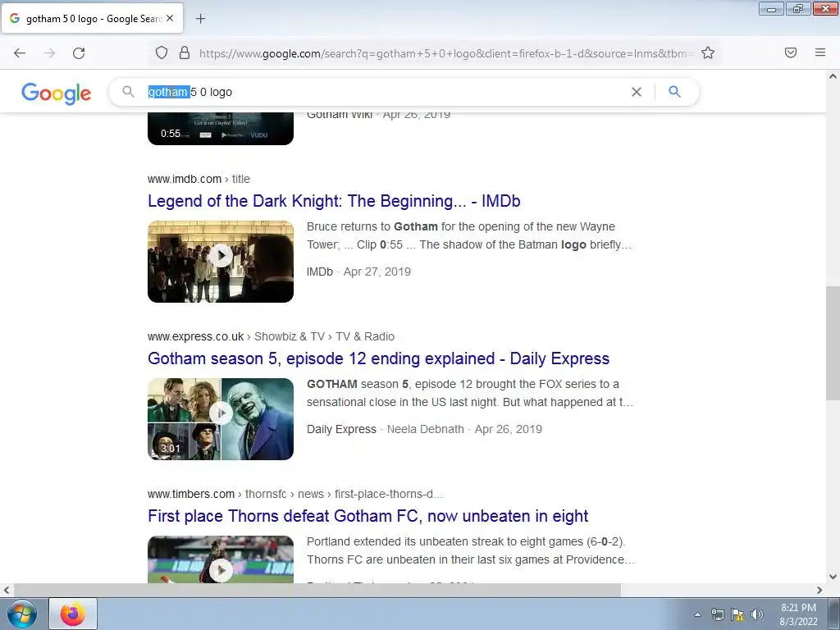840x630 pixels.
Task: Save page to Pocket
Action: click(791, 52)
